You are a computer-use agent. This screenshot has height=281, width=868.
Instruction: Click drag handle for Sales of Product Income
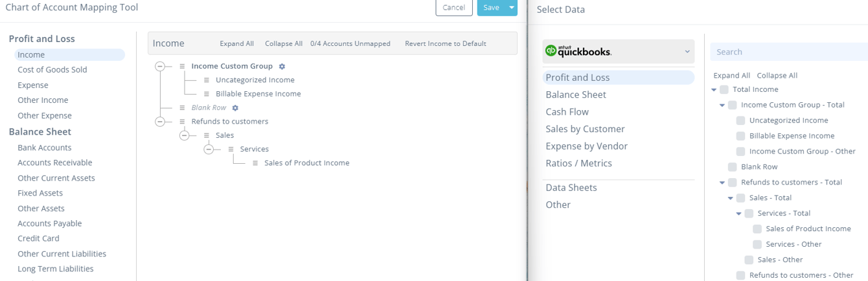pyautogui.click(x=255, y=163)
